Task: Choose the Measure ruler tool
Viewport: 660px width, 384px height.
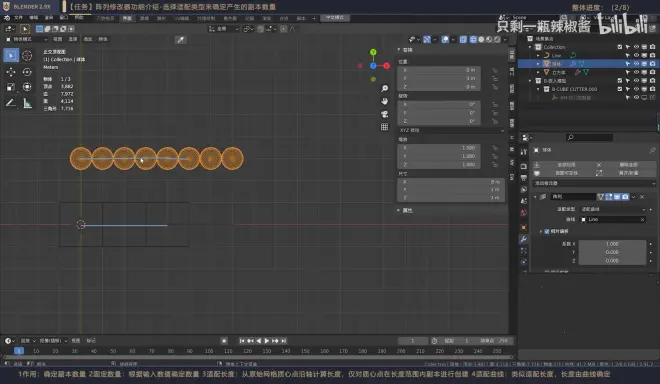Action: pyautogui.click(x=27, y=103)
